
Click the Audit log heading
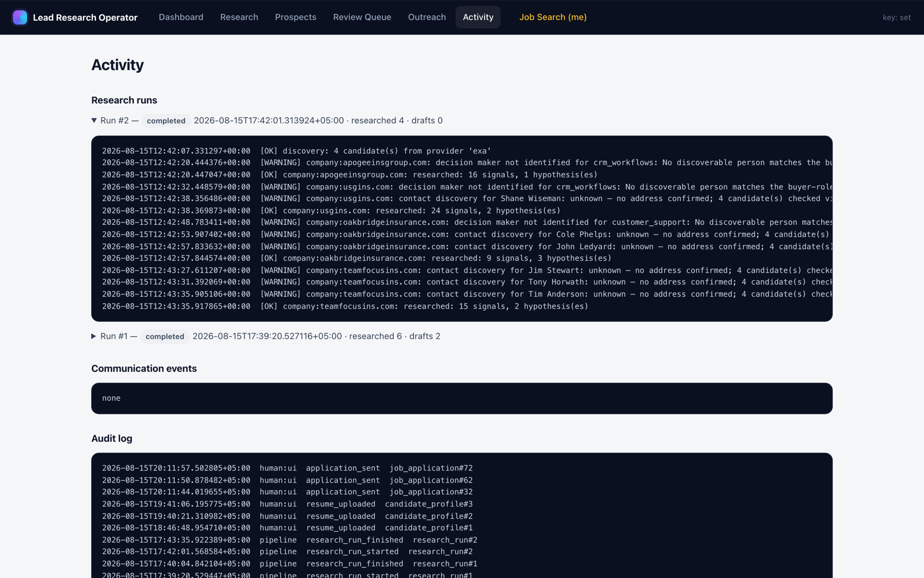pyautogui.click(x=111, y=439)
